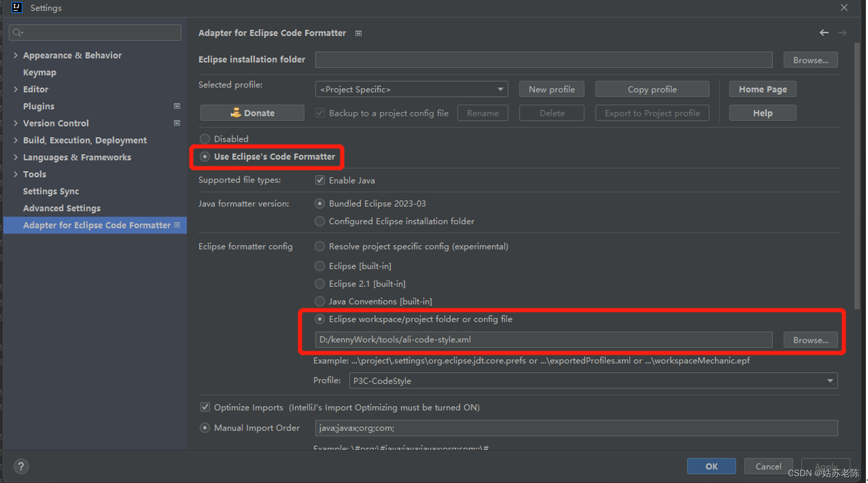Select Eclipse [built-in] formatter config

click(x=320, y=266)
